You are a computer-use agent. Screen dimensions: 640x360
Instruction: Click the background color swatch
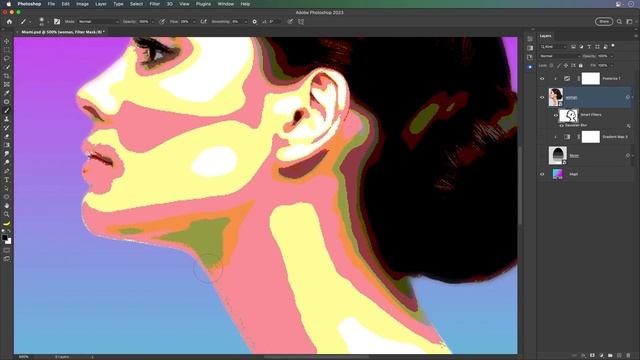click(x=9, y=241)
